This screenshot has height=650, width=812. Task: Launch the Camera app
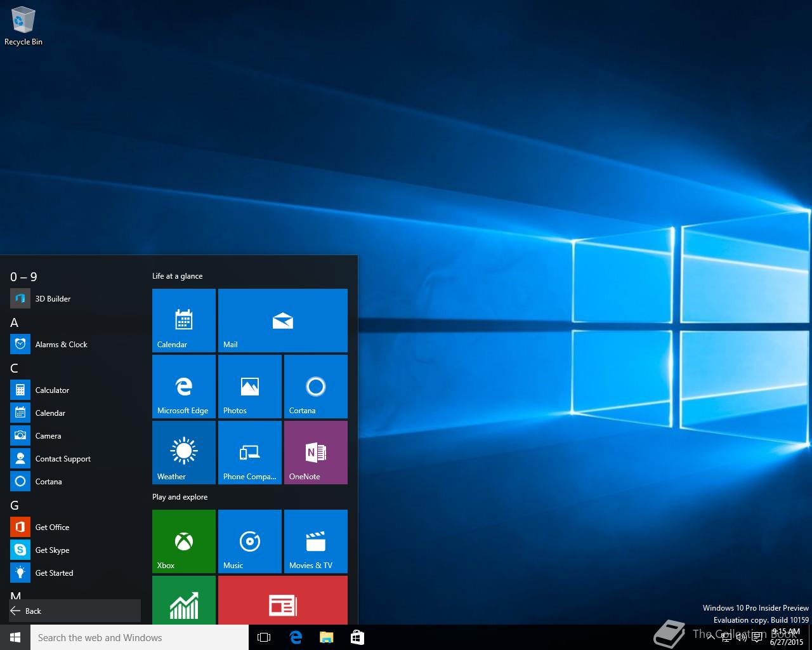click(75, 435)
